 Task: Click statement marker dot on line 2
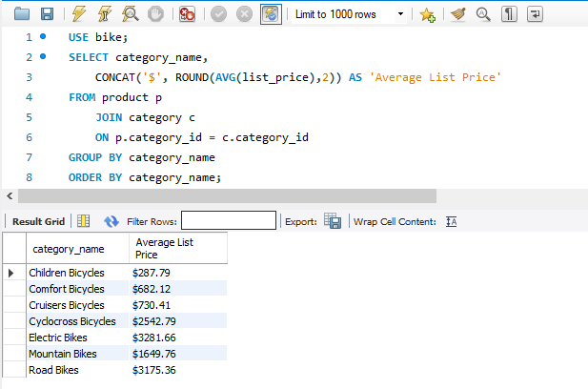[43, 56]
